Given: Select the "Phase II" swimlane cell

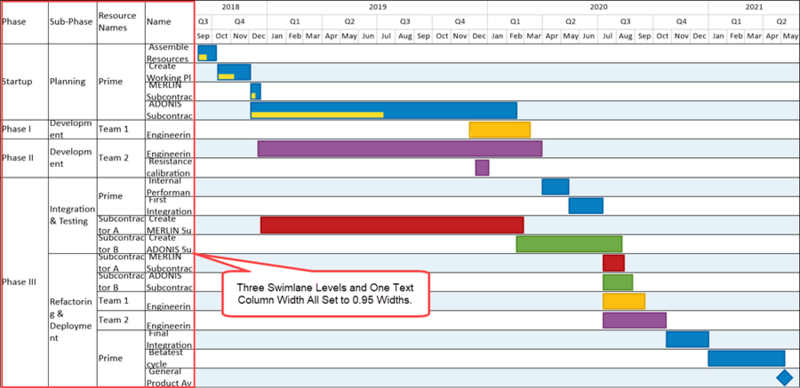Looking at the screenshot, I should coord(26,158).
